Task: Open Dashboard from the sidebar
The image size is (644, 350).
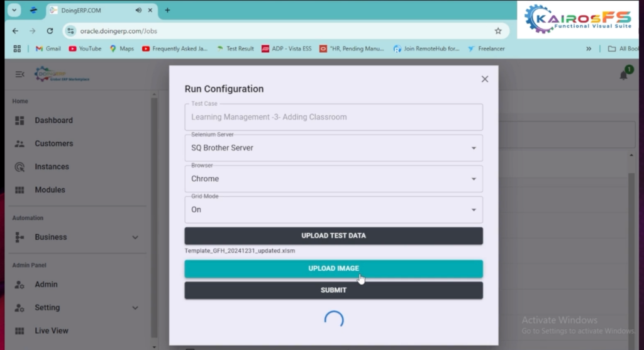Action: coord(53,120)
